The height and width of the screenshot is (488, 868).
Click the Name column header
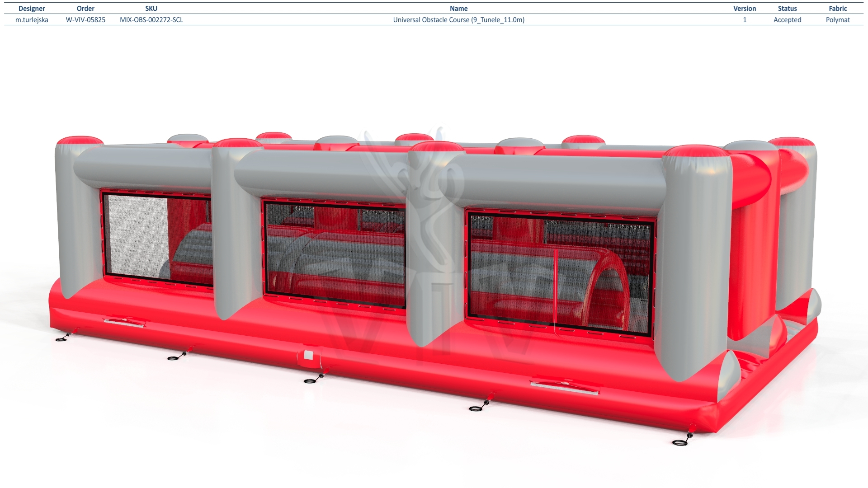pos(458,9)
